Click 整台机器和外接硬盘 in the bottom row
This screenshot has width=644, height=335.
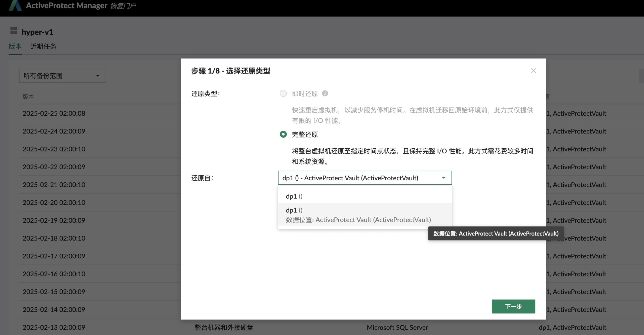coord(224,327)
